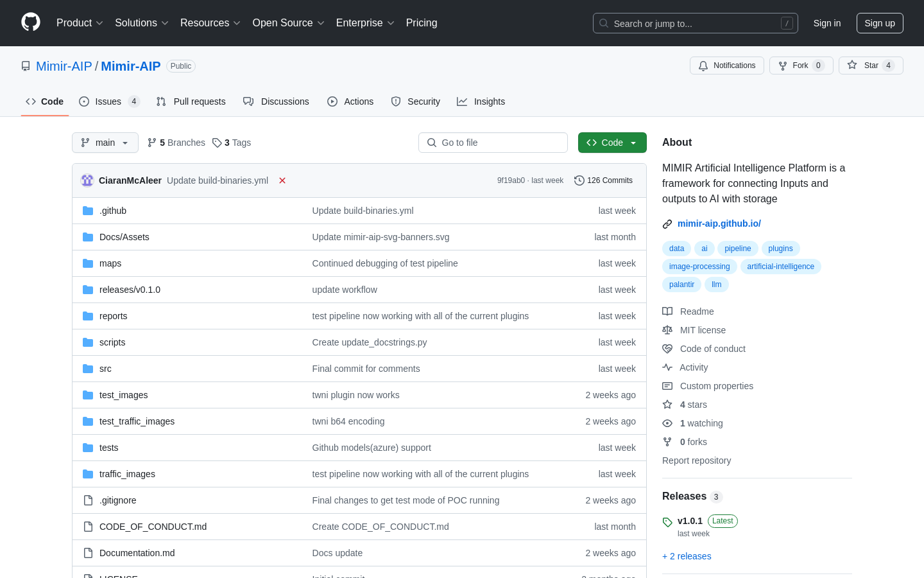Expand the Resources menu
The height and width of the screenshot is (578, 924).
click(210, 23)
